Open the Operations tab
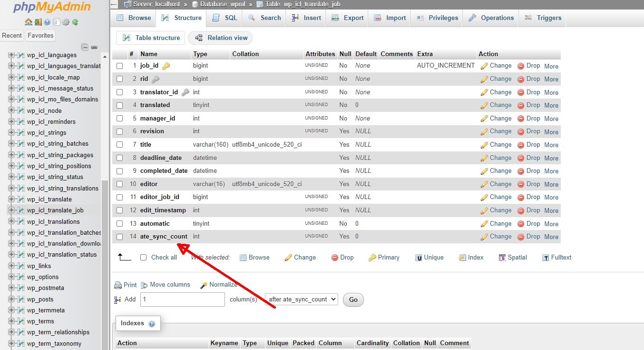 pos(491,18)
